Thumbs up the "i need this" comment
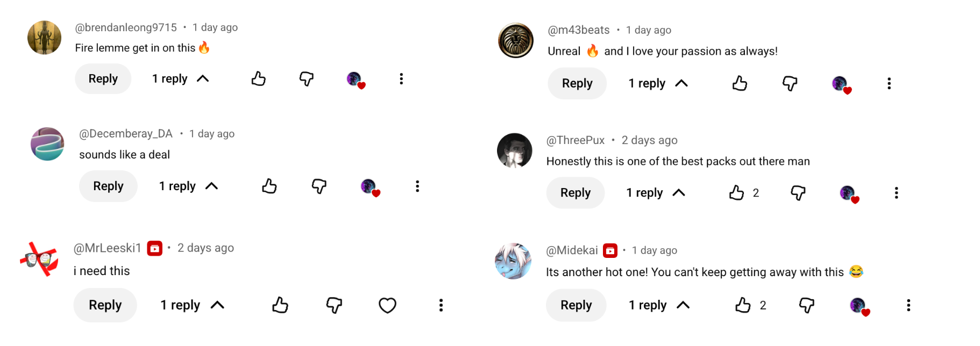Screen dimensions: 980x346 (280, 305)
